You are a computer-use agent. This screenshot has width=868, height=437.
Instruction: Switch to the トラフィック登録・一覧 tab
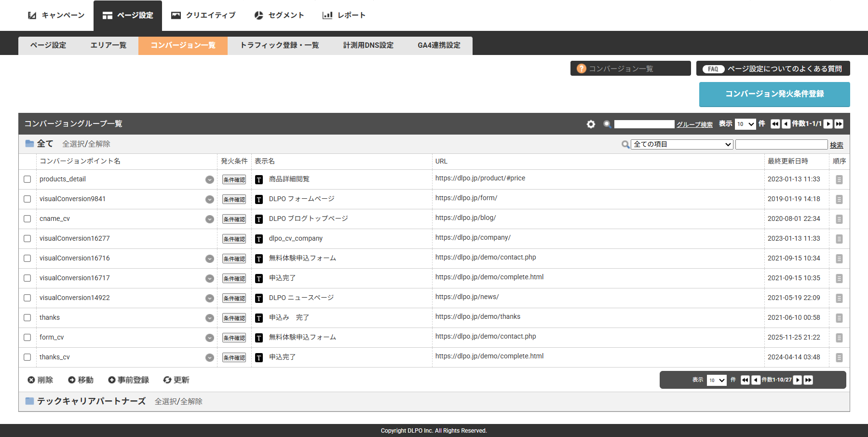pos(280,45)
